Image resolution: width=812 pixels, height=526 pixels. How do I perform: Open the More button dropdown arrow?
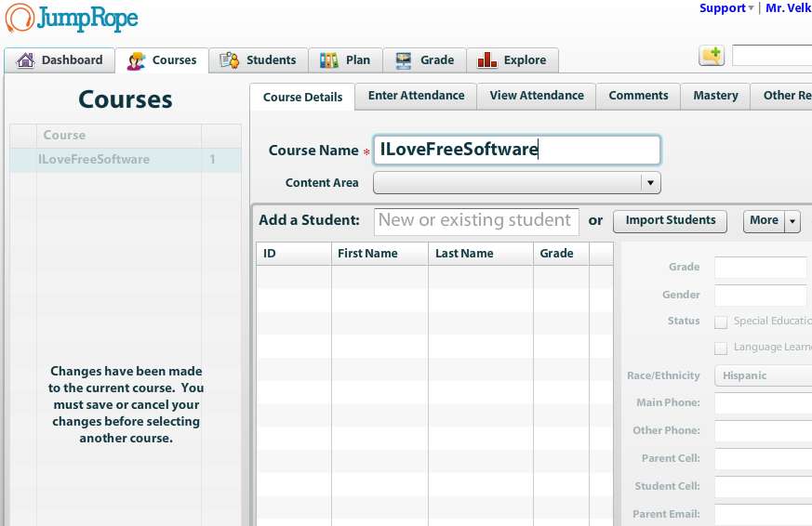pos(792,221)
